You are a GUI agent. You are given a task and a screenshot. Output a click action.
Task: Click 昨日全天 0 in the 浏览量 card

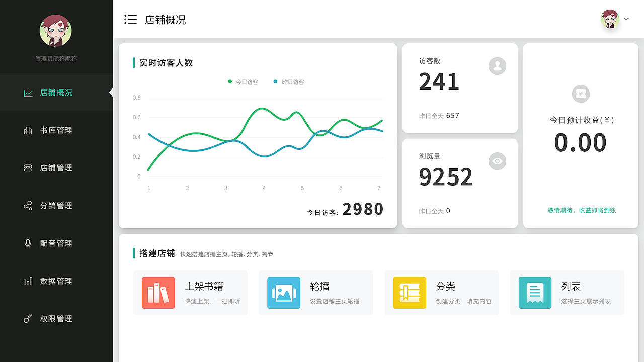click(x=435, y=211)
